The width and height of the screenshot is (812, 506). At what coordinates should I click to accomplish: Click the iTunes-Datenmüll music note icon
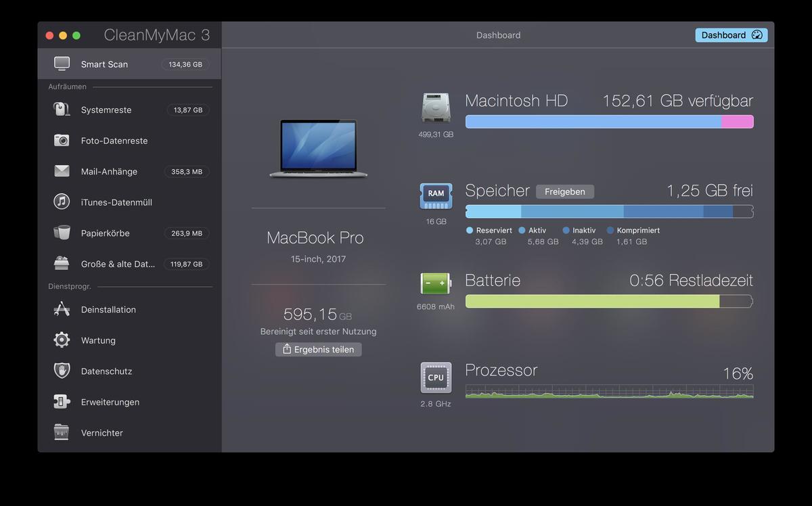click(62, 202)
